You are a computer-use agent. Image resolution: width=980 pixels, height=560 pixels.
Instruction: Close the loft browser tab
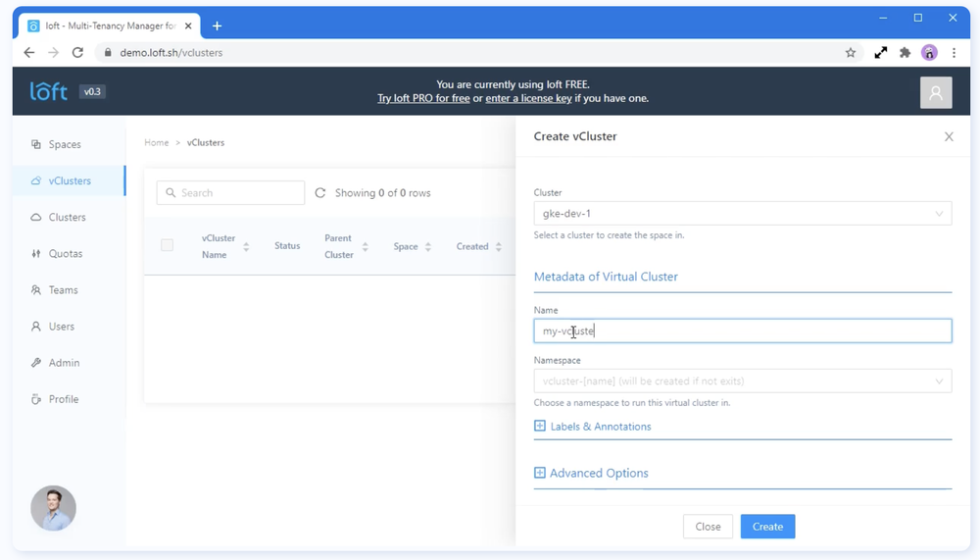point(188,25)
